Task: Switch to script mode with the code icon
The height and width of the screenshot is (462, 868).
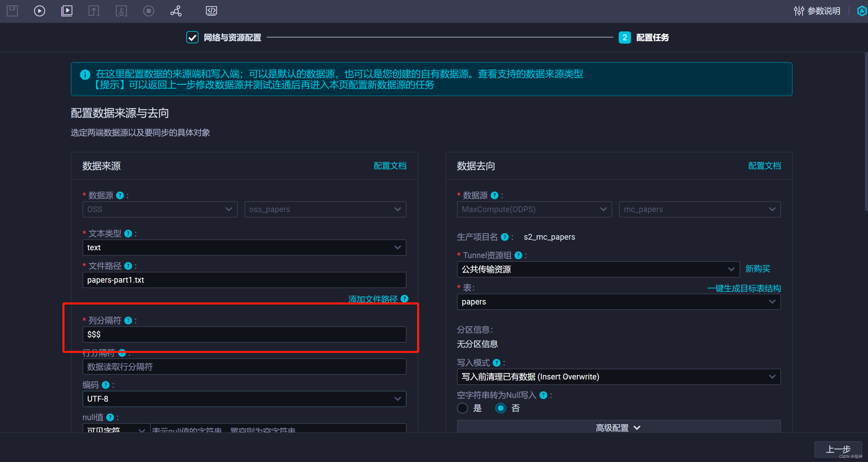Action: click(211, 11)
